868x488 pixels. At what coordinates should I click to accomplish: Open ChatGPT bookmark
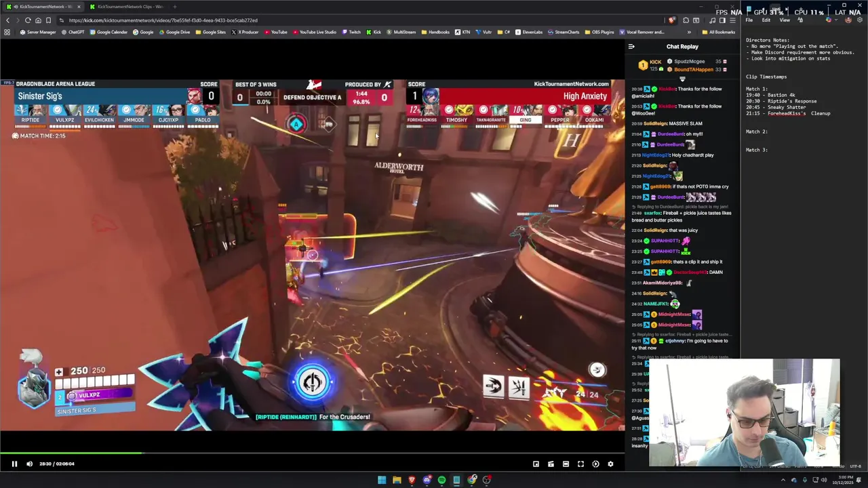point(73,32)
